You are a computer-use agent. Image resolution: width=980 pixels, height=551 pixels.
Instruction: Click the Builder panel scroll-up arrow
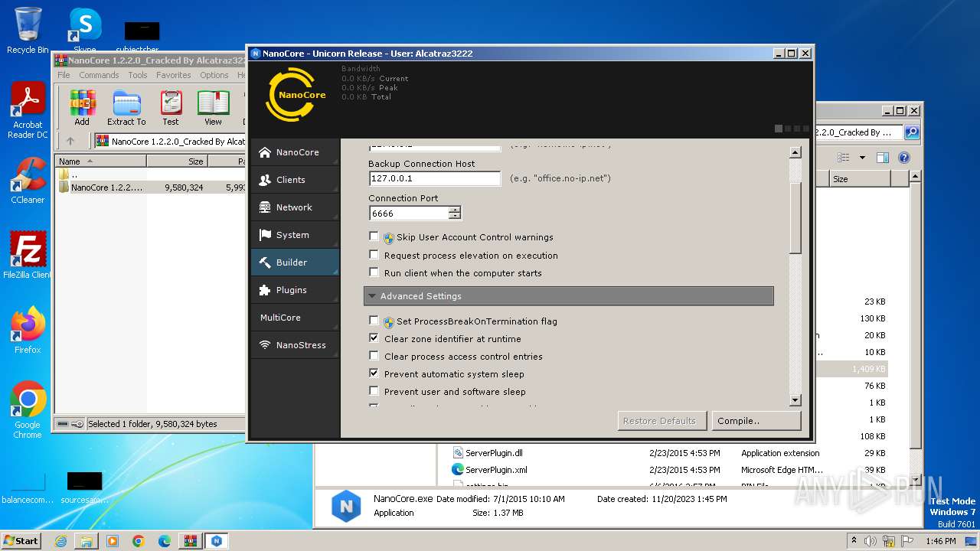click(x=795, y=152)
